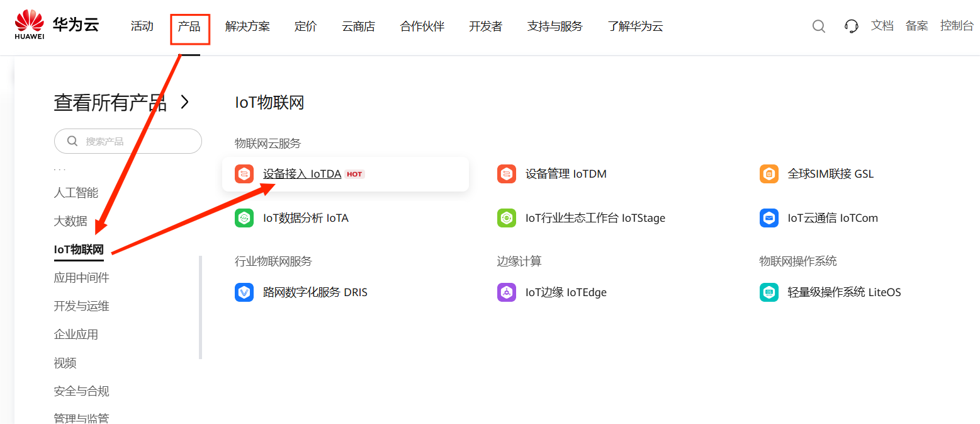Open the 定价 menu
The width and height of the screenshot is (980, 424).
click(x=306, y=26)
